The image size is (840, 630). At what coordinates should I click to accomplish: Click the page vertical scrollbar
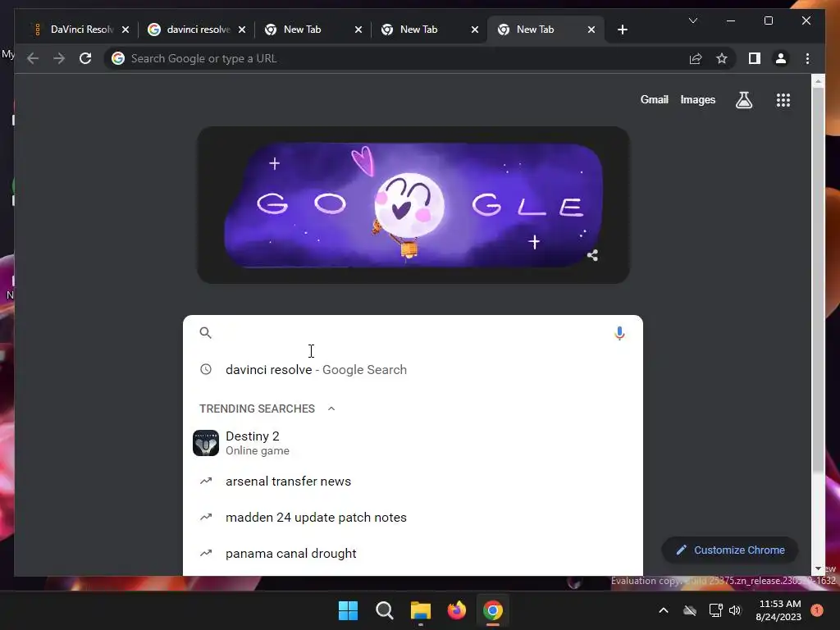818,281
